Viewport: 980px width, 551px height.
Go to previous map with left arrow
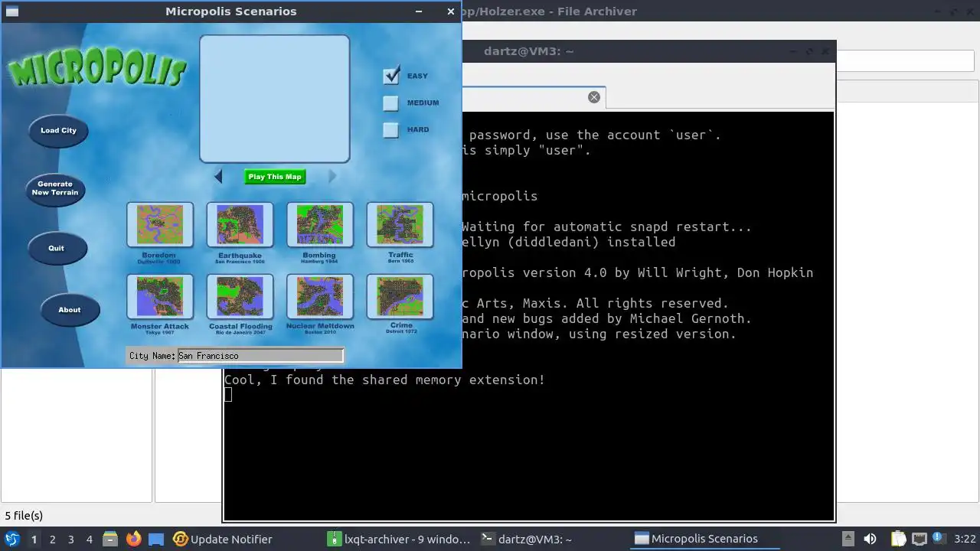(218, 177)
